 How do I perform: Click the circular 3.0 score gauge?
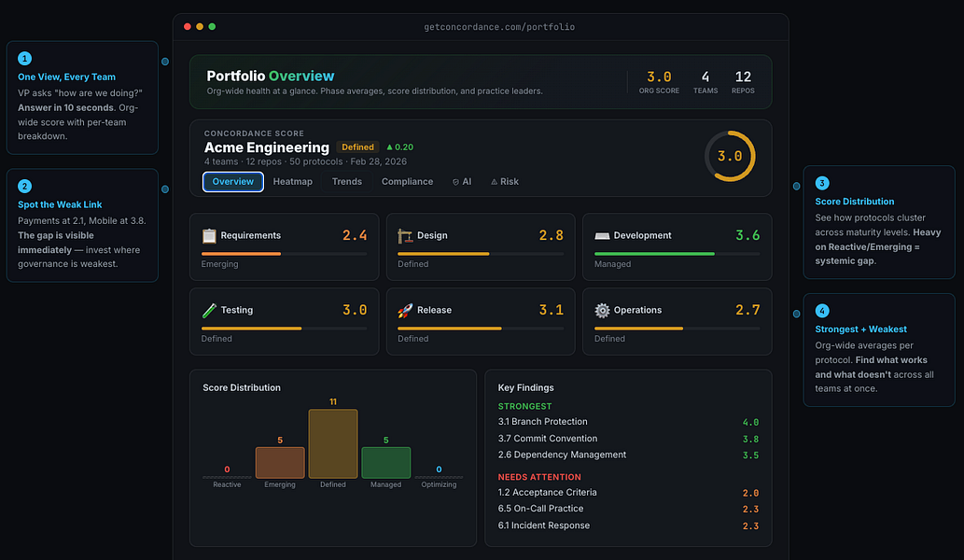click(x=730, y=156)
